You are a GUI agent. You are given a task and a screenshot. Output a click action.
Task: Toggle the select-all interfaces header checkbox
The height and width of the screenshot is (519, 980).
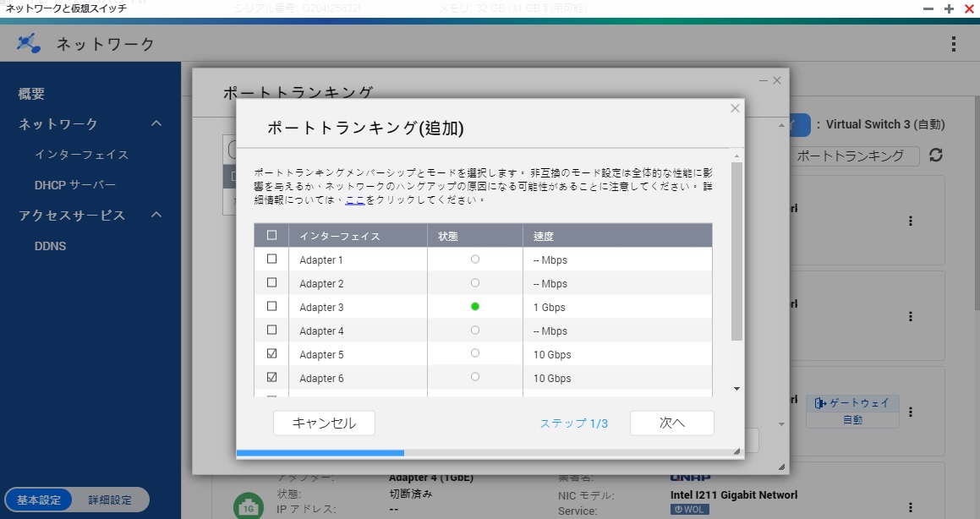271,236
